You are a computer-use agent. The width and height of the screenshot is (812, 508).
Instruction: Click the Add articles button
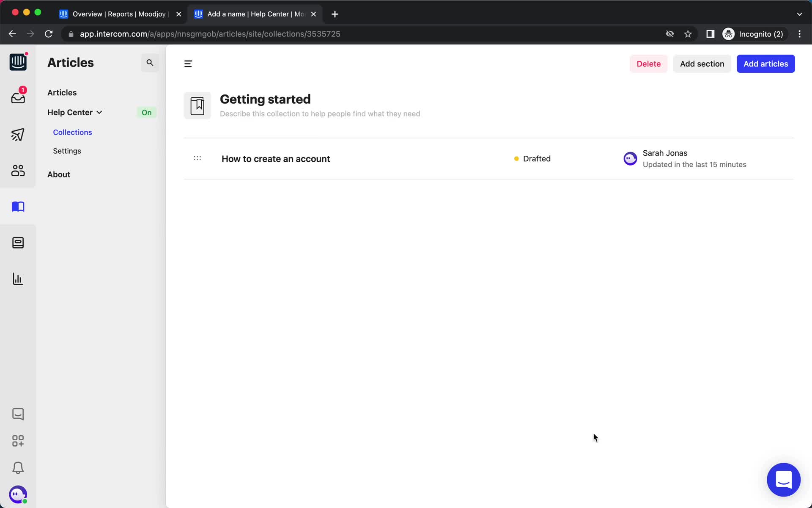click(766, 64)
